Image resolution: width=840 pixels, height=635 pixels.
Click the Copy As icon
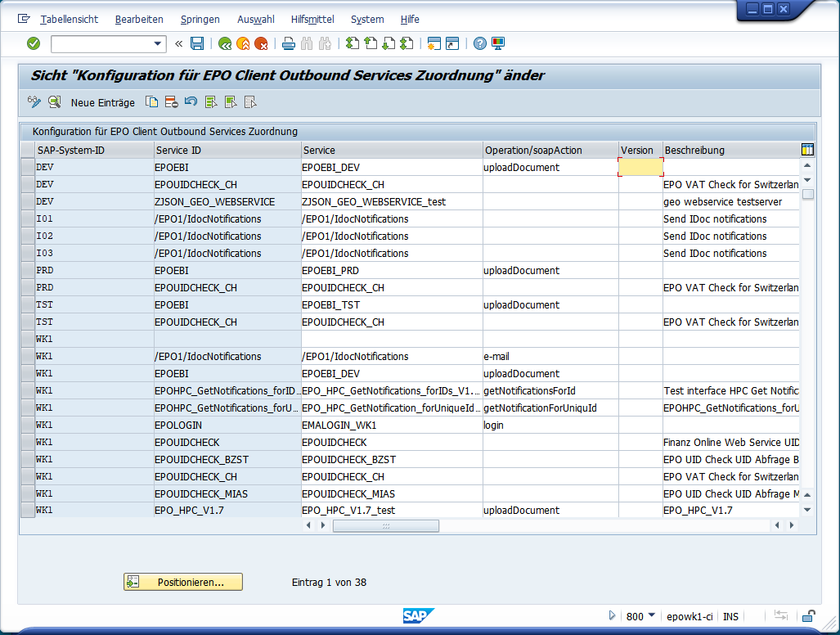pos(151,101)
